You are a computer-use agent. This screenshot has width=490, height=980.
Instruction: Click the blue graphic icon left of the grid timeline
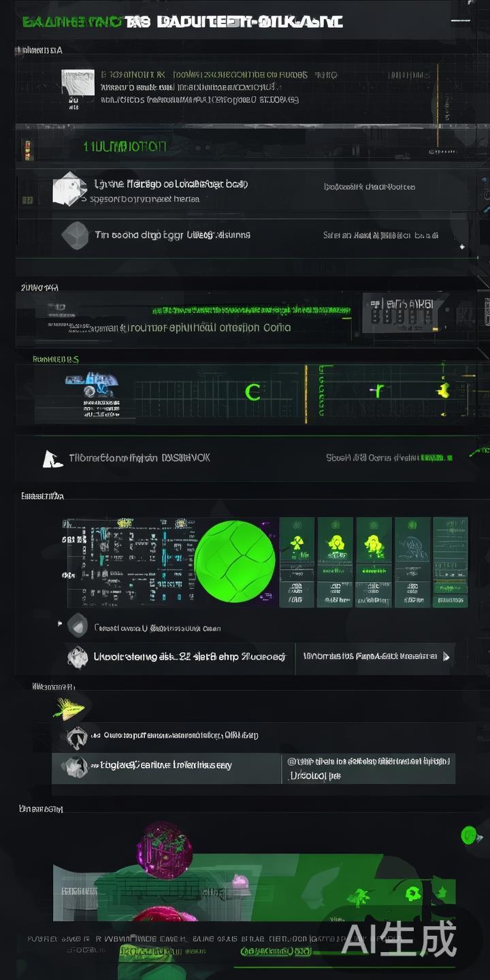92,383
